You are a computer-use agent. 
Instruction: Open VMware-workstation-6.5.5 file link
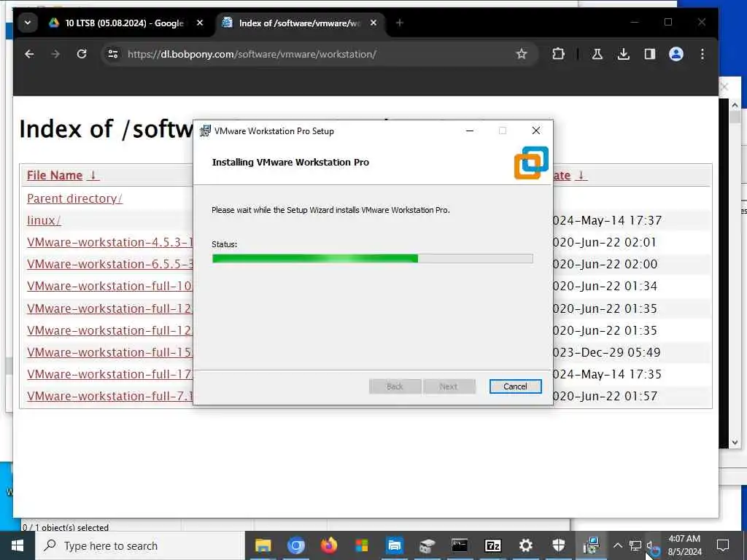pyautogui.click(x=110, y=264)
